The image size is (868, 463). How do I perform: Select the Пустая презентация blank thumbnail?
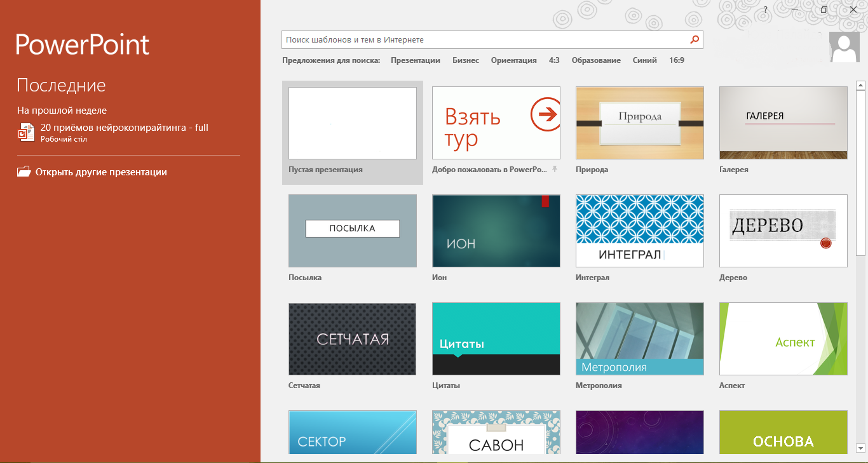[x=352, y=123]
